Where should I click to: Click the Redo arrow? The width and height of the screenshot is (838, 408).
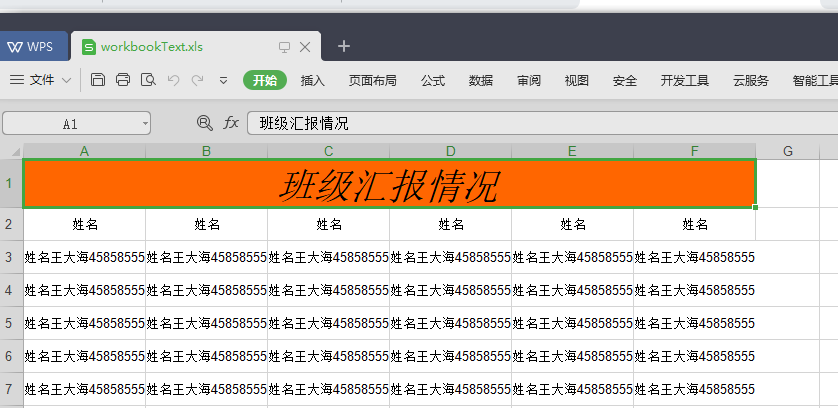pyautogui.click(x=198, y=80)
